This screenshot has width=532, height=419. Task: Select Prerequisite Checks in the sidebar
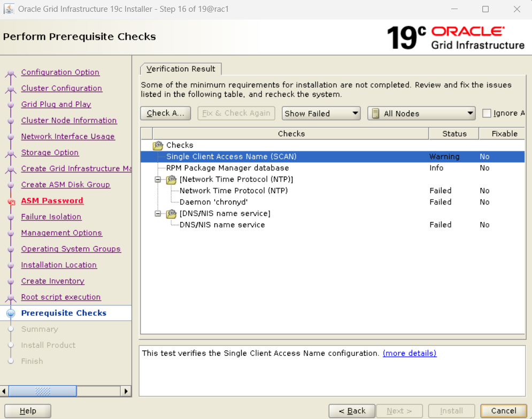click(64, 313)
